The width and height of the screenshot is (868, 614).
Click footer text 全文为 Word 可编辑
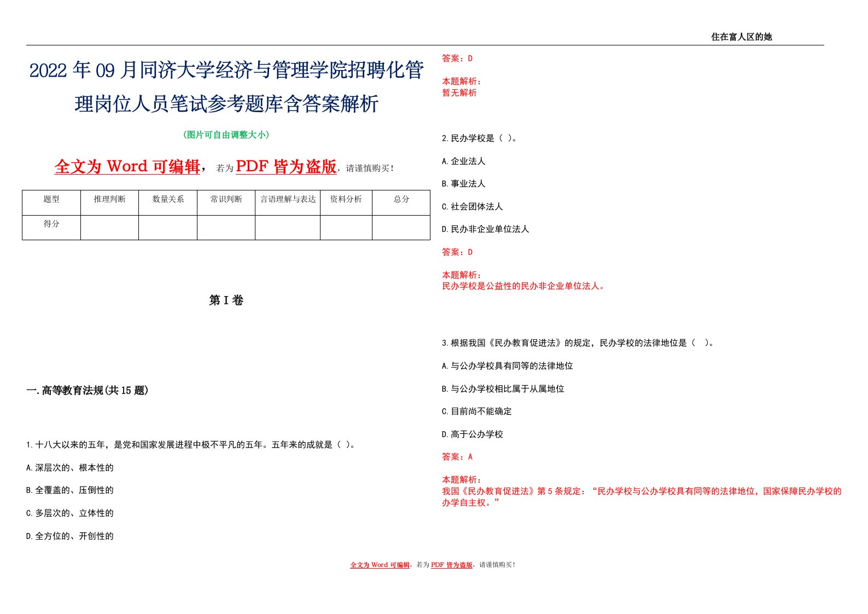point(380,565)
